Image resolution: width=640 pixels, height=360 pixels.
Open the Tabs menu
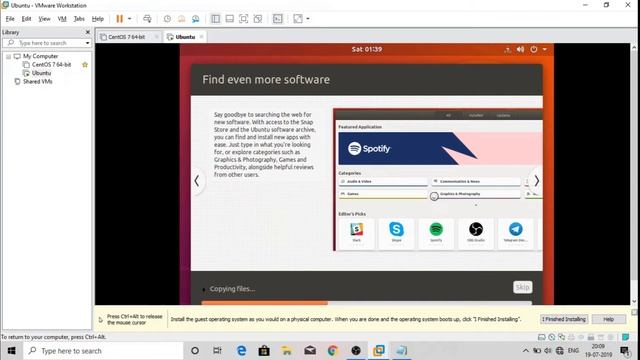79,19
